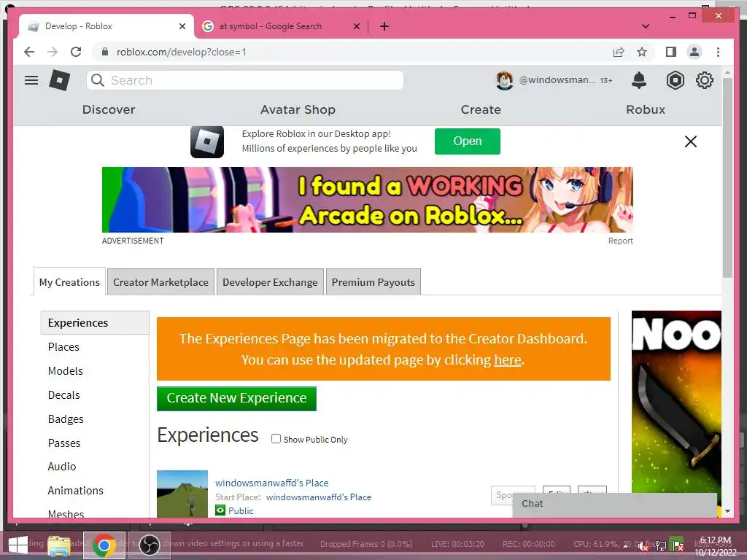The height and width of the screenshot is (560, 747).
Task: Go to Discover in Roblox nav
Action: tap(109, 109)
